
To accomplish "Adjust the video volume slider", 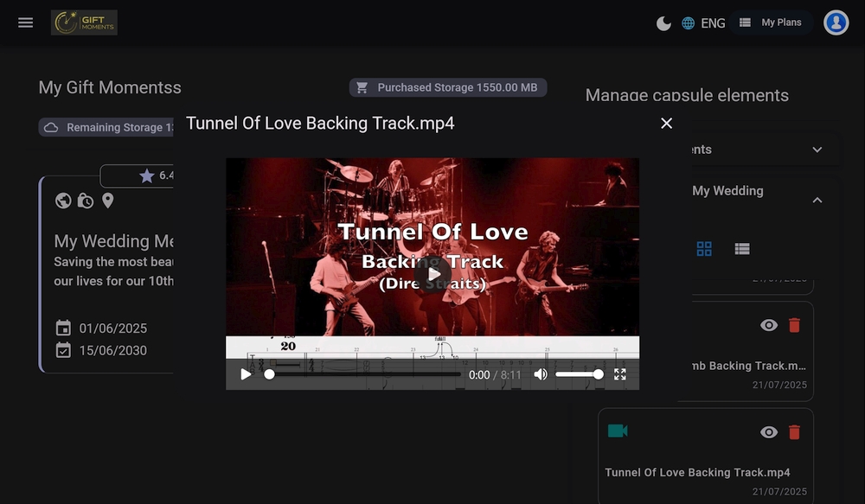I will (578, 374).
